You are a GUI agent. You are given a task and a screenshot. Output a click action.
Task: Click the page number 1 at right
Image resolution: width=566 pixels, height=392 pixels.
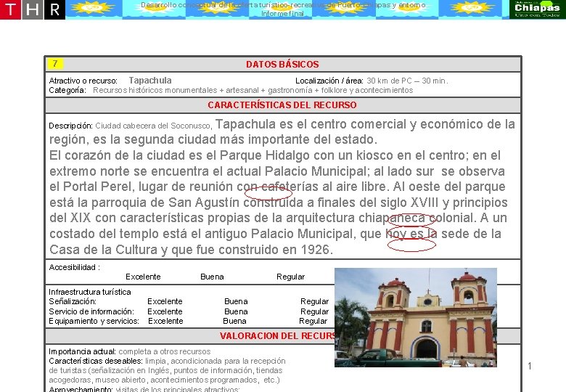tap(530, 366)
